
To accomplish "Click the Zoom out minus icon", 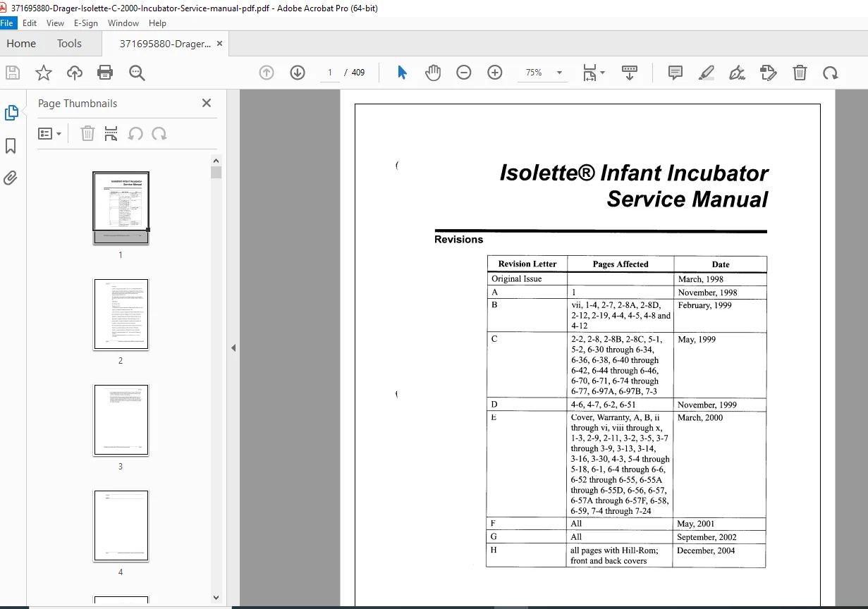I will tap(464, 73).
